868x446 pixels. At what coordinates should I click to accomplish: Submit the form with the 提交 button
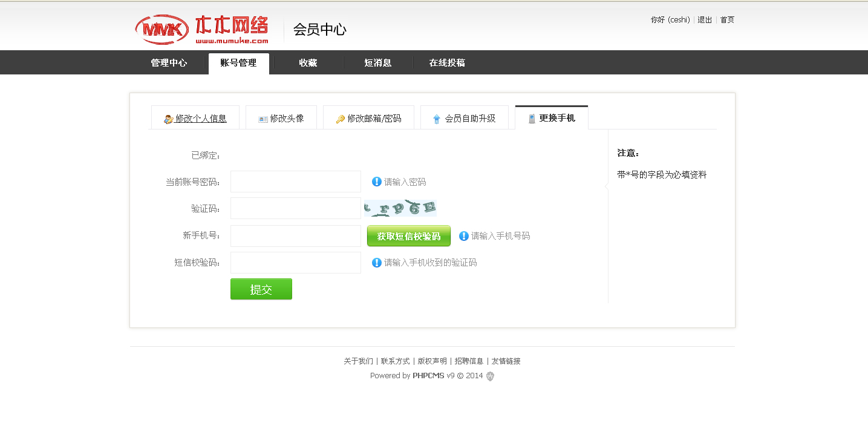pyautogui.click(x=261, y=289)
